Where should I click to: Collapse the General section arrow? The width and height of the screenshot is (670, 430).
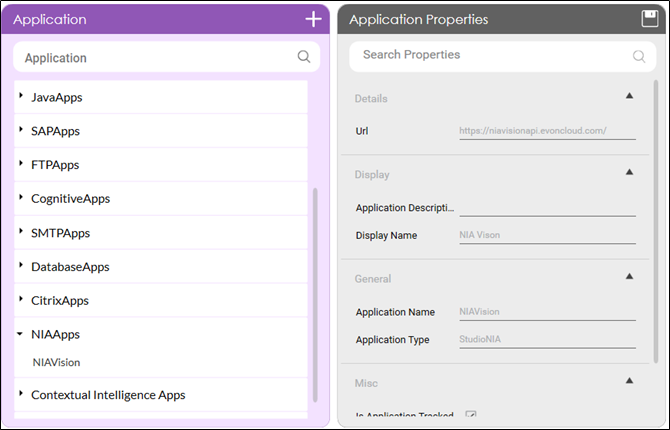pyautogui.click(x=629, y=276)
